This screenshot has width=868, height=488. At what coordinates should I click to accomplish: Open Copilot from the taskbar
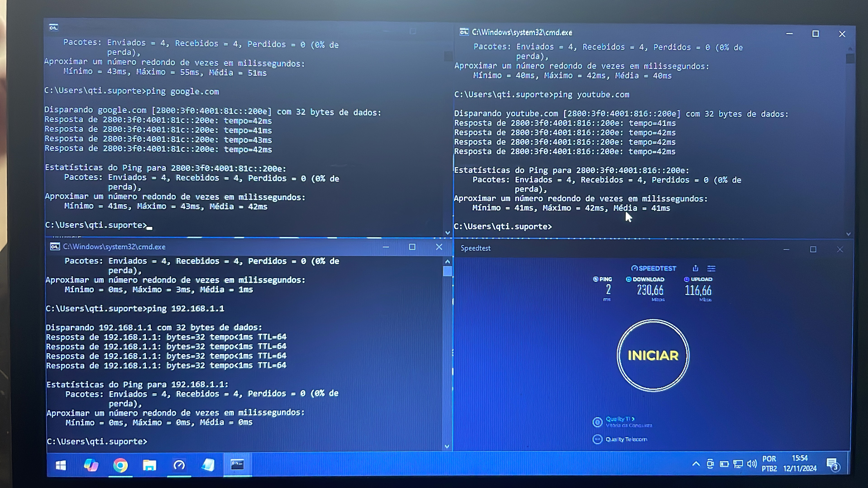point(91,465)
